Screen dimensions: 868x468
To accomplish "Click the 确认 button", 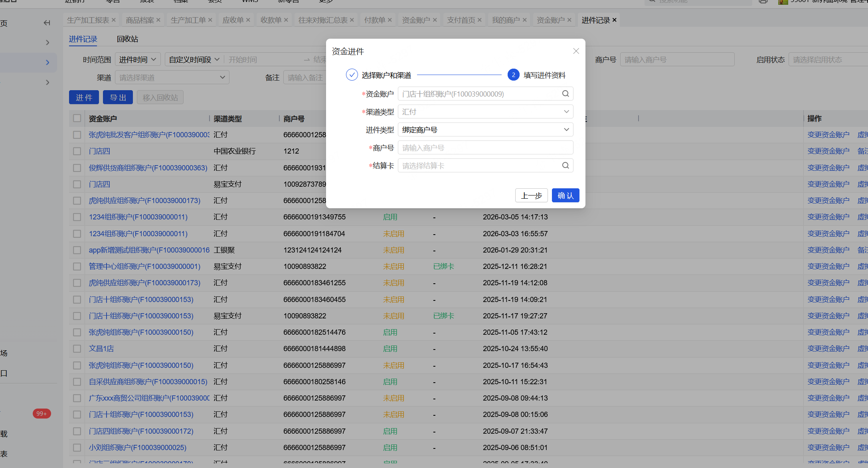I will 565,195.
